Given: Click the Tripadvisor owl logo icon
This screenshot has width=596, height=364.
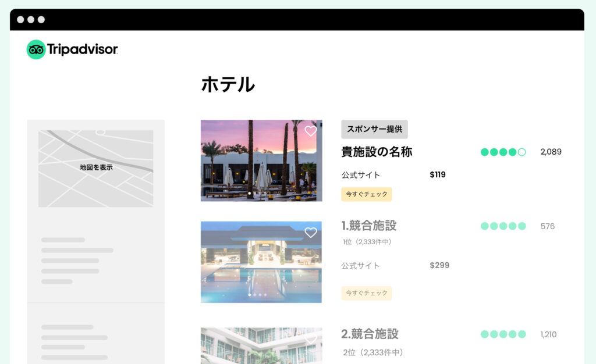Looking at the screenshot, I should coord(36,49).
